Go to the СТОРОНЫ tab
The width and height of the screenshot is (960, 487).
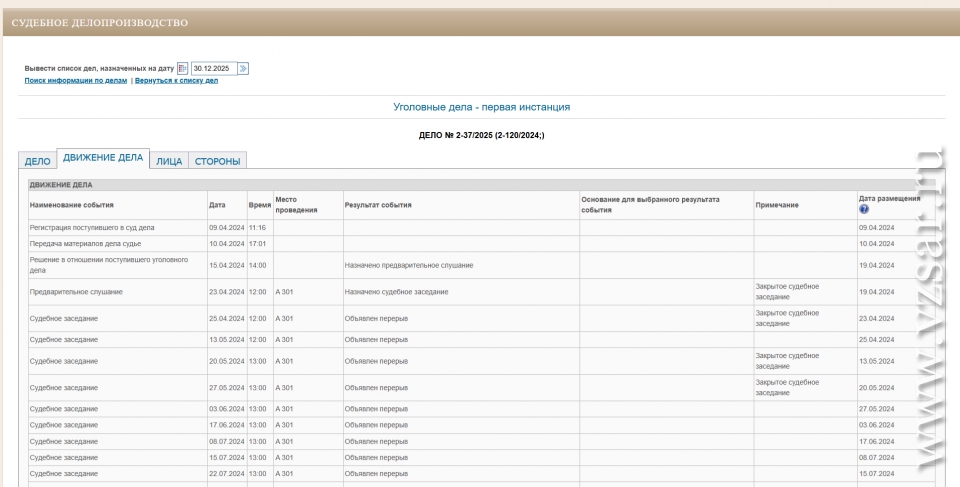217,161
